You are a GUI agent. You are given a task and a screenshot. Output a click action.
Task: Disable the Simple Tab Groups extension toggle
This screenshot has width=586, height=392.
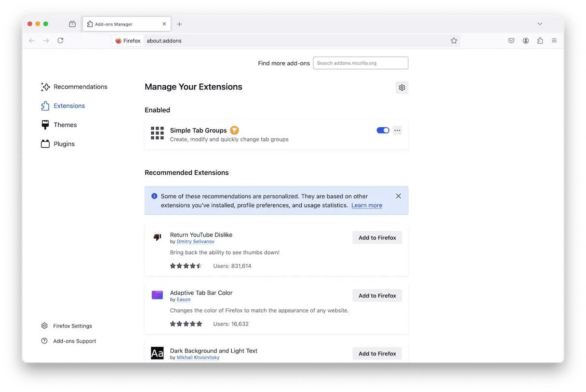coord(383,131)
